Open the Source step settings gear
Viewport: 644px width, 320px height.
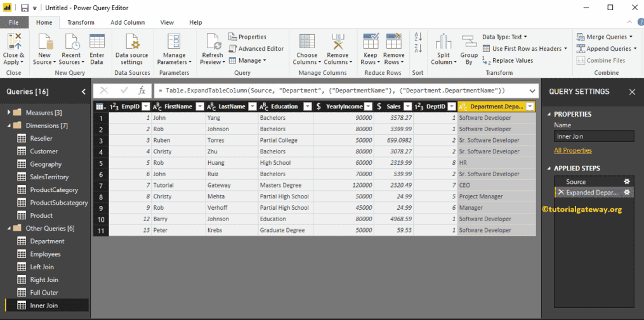[x=627, y=181]
